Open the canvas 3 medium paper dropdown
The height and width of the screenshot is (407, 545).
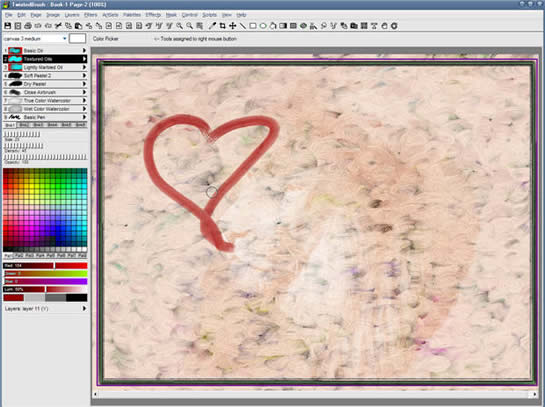[x=35, y=39]
